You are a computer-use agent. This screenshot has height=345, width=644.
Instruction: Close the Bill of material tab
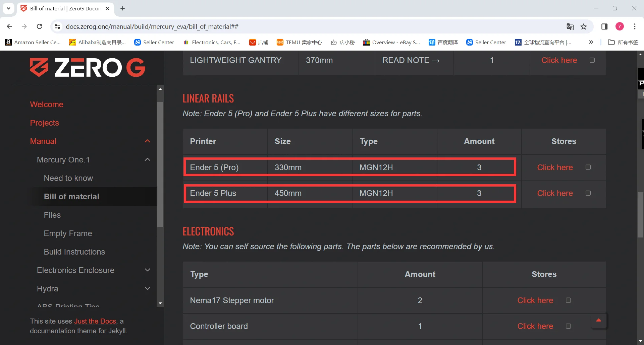coord(107,8)
